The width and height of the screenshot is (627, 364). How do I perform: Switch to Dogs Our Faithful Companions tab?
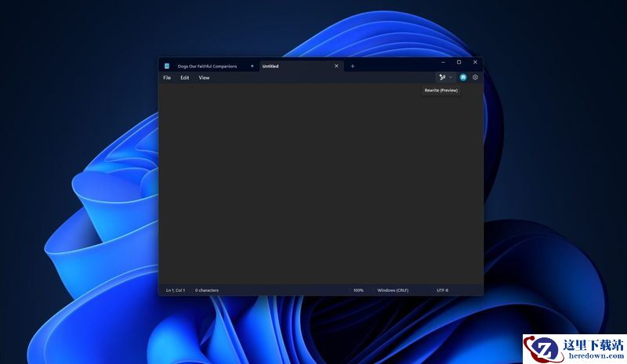tap(208, 66)
